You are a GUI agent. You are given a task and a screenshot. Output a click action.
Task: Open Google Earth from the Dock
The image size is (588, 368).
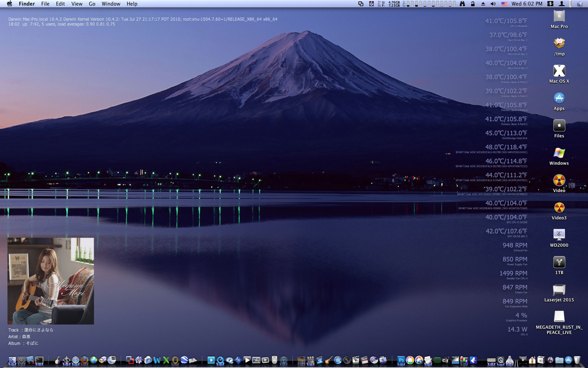pos(184,360)
